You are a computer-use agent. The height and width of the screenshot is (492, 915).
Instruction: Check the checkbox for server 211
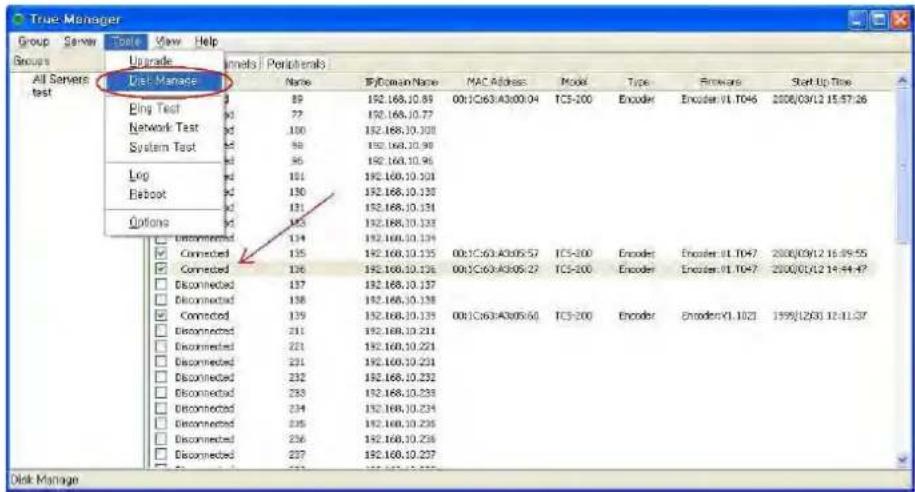(x=161, y=330)
